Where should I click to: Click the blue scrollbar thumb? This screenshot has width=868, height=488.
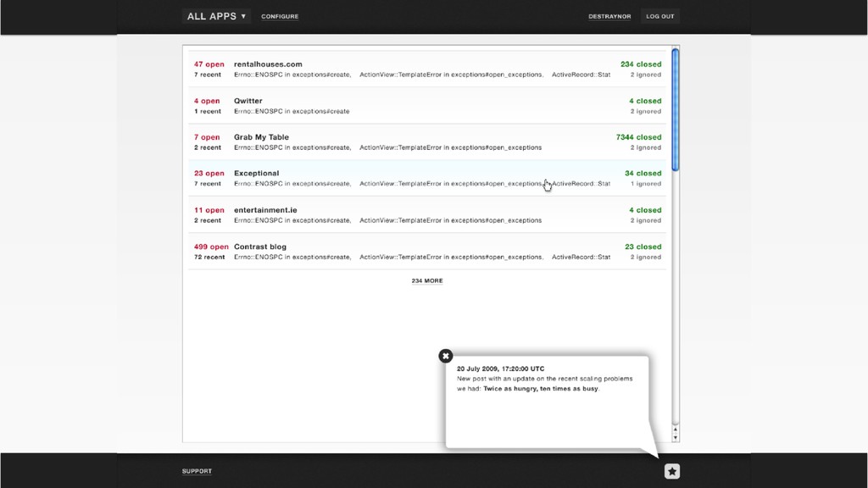coord(676,109)
